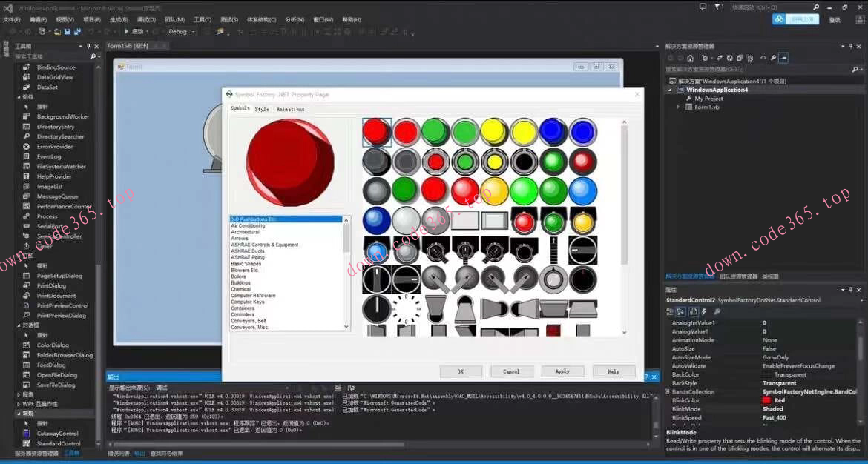This screenshot has height=464, width=868.
Task: Click the Events lightning icon in Properties
Action: tap(704, 312)
